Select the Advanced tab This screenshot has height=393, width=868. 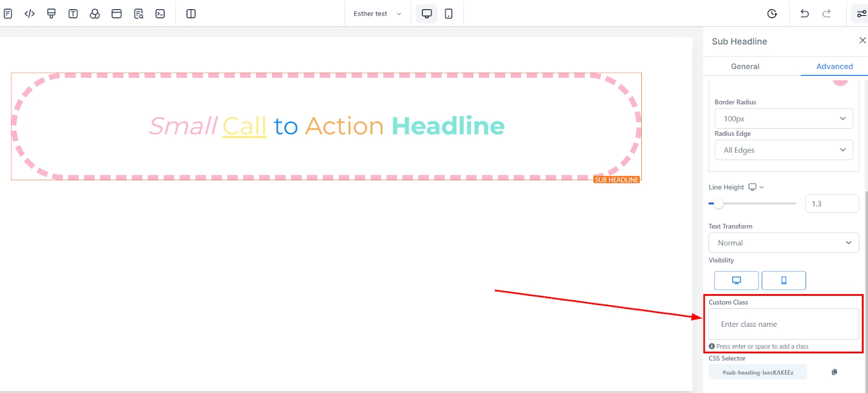click(834, 66)
